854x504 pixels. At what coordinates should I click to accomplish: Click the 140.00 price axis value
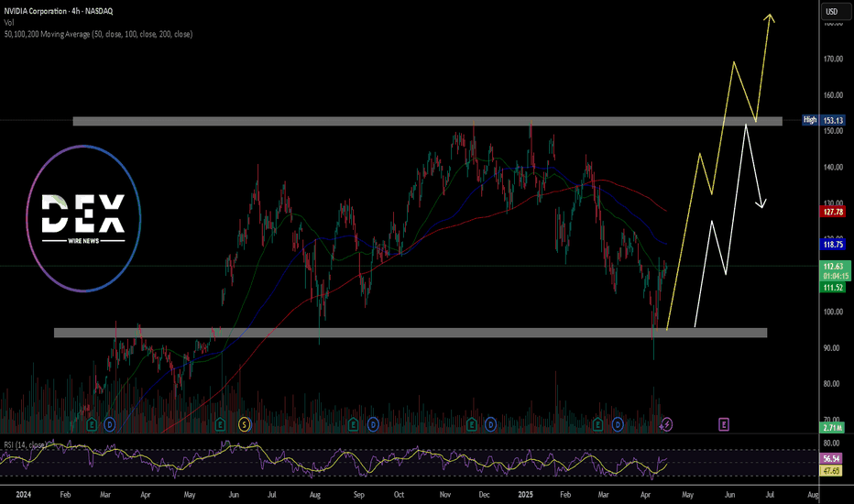[x=833, y=168]
